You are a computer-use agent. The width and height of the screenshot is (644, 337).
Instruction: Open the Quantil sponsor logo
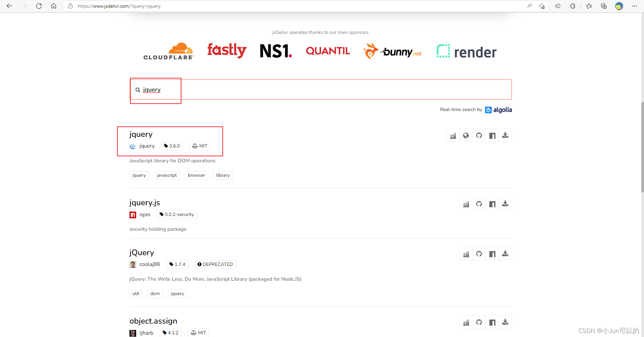(328, 51)
